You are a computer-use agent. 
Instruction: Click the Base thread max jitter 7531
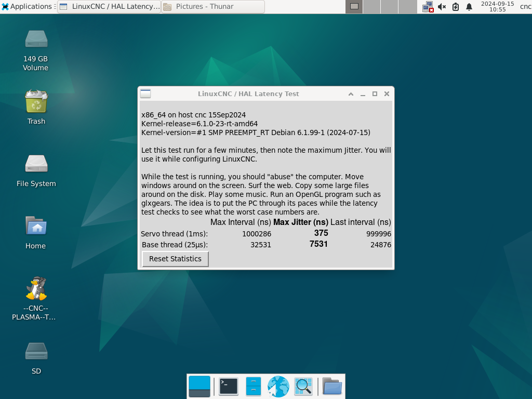point(318,244)
